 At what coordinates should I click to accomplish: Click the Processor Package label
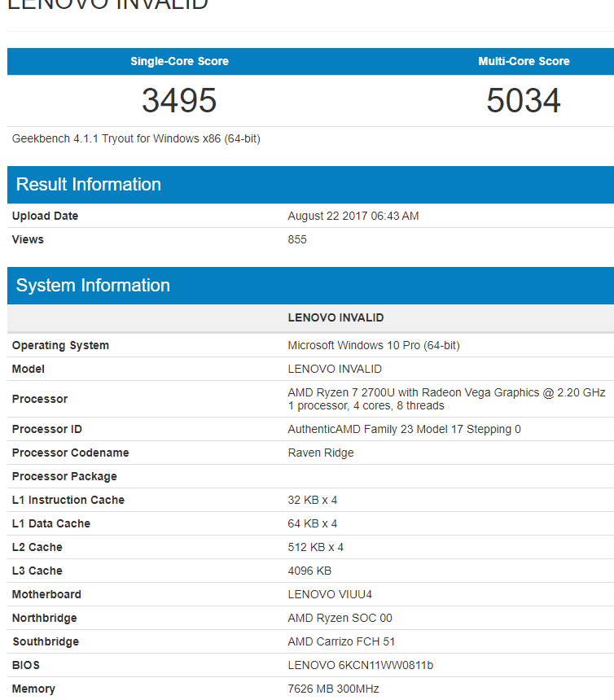[x=64, y=477]
